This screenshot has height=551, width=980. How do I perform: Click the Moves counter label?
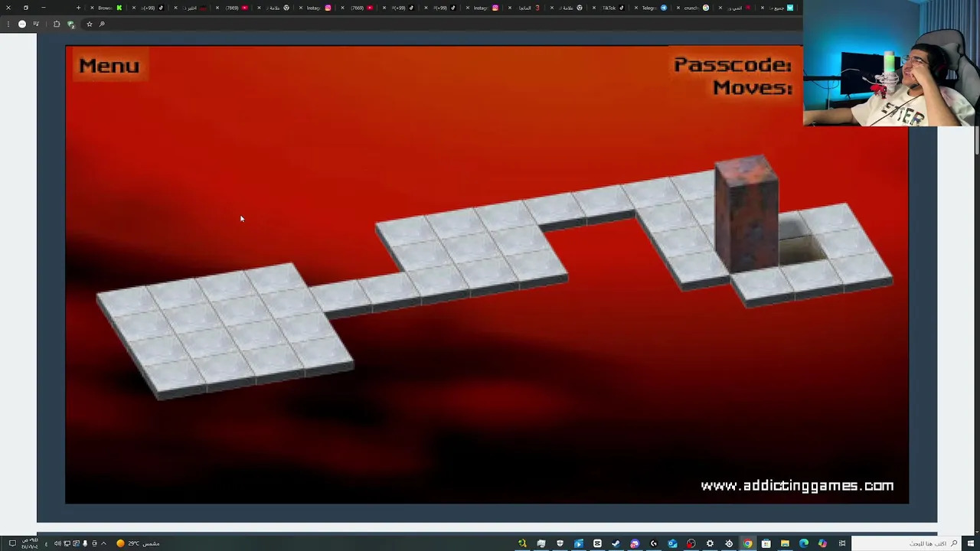coord(752,88)
